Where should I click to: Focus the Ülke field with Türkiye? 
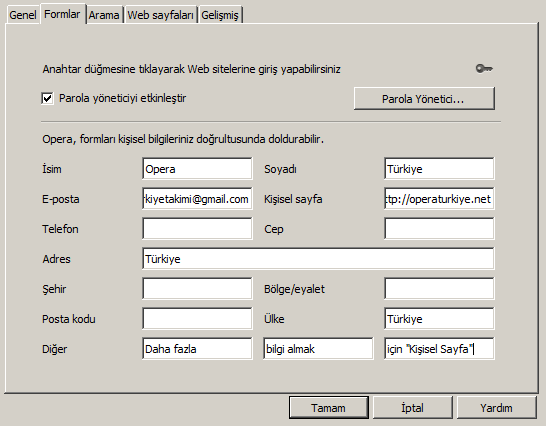pyautogui.click(x=439, y=318)
